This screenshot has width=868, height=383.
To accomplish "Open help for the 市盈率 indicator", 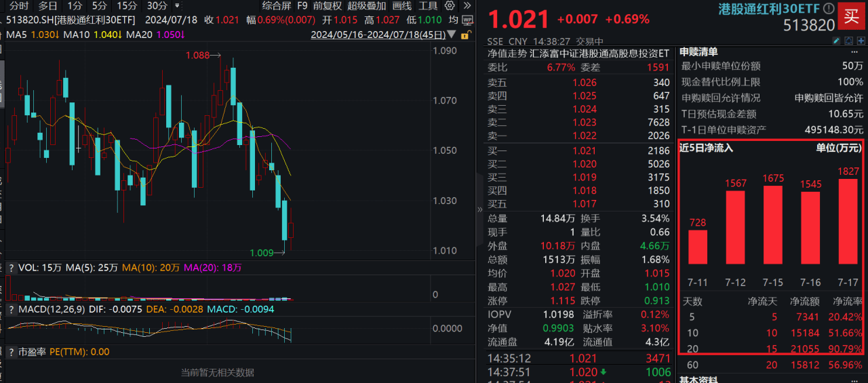I will 12,352.
